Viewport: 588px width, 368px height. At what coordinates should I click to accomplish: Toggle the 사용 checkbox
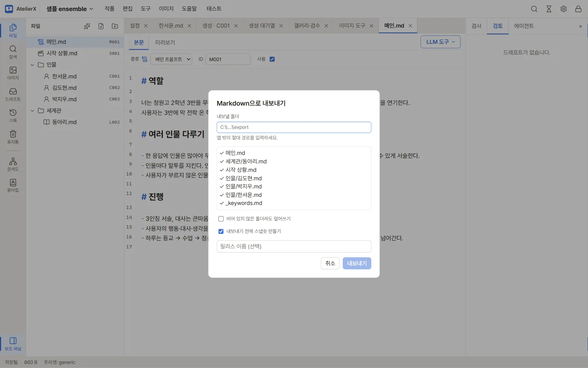click(272, 59)
